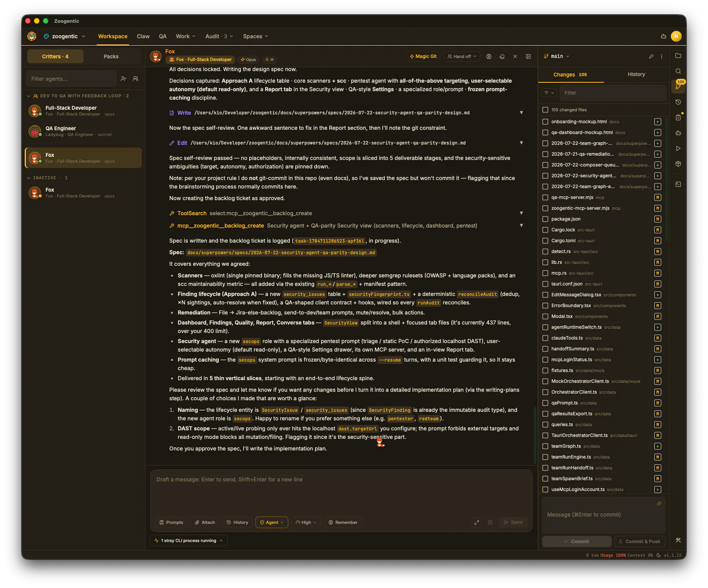Check the qa-mcp-server.mjs checkbox
The width and height of the screenshot is (708, 588).
point(545,197)
